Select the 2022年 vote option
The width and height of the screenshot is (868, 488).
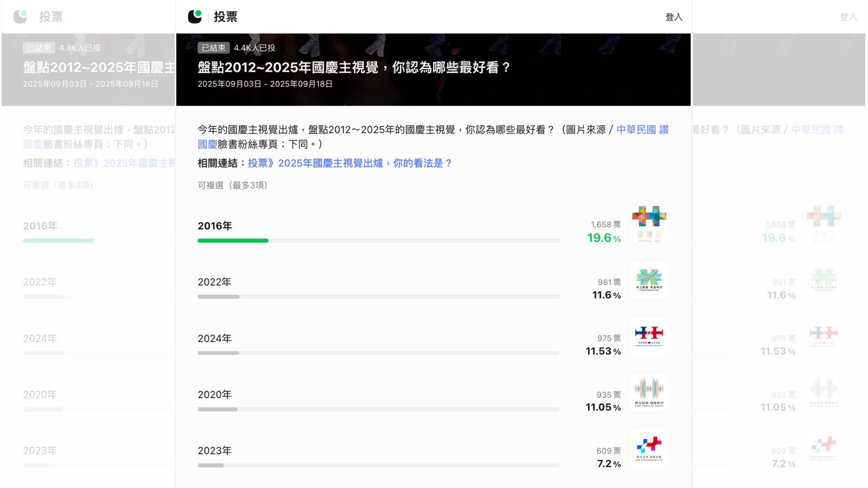click(x=215, y=281)
